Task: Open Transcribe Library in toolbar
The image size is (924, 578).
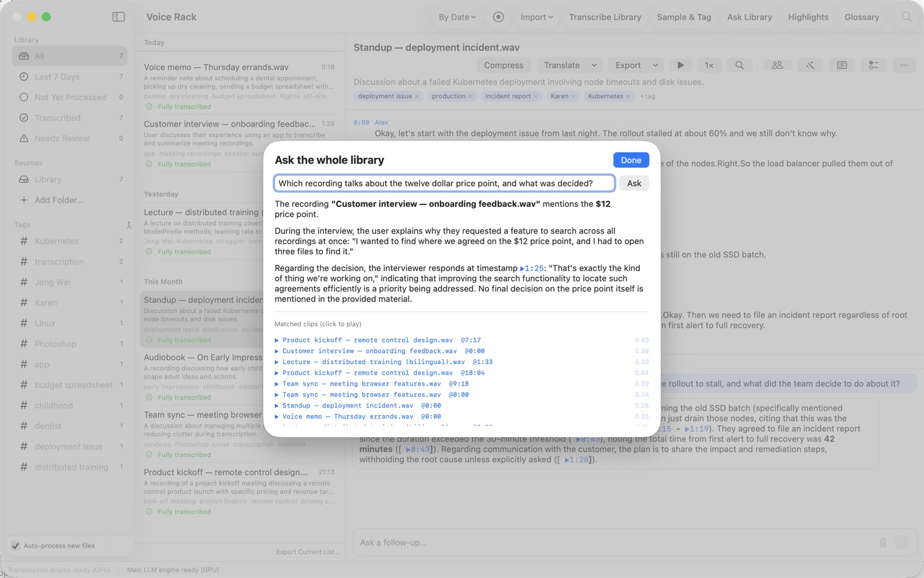Action: click(605, 17)
